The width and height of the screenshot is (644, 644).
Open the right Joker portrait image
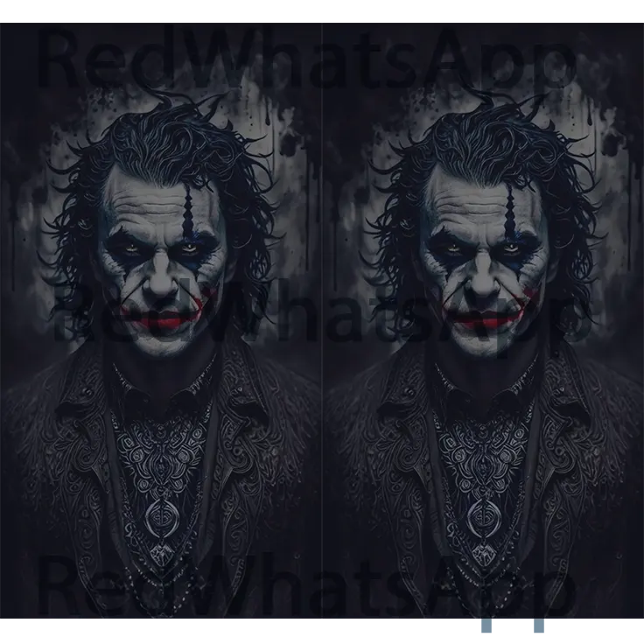coord(483,320)
